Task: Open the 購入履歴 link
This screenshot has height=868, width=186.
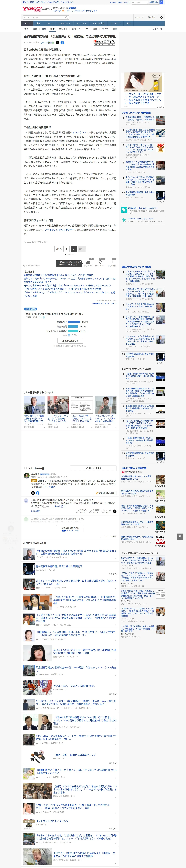Action: 152,18
